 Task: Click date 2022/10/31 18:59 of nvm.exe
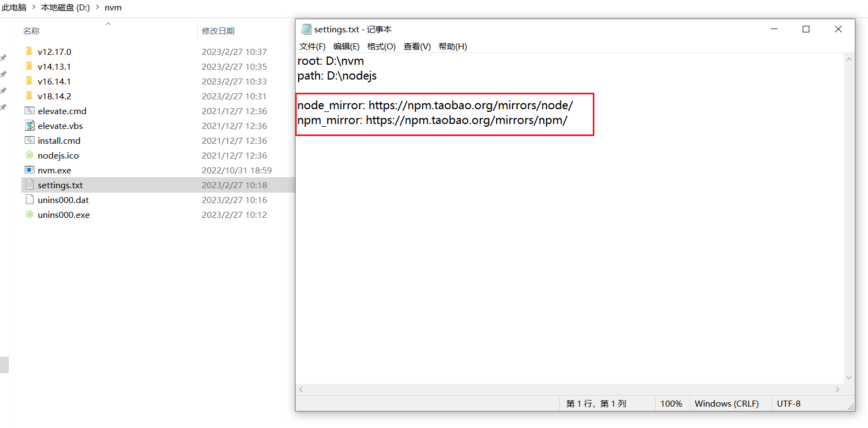(x=237, y=170)
